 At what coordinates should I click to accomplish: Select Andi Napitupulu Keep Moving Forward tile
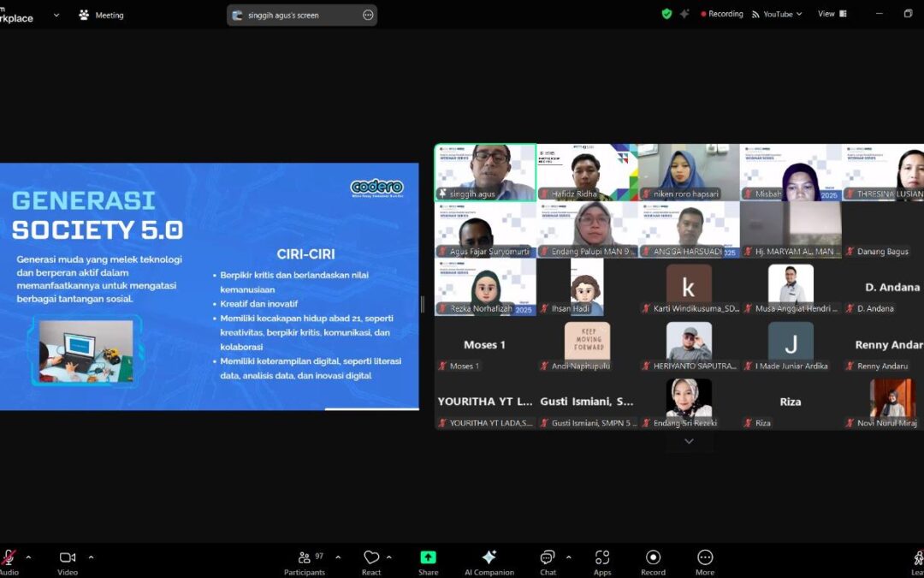[587, 344]
